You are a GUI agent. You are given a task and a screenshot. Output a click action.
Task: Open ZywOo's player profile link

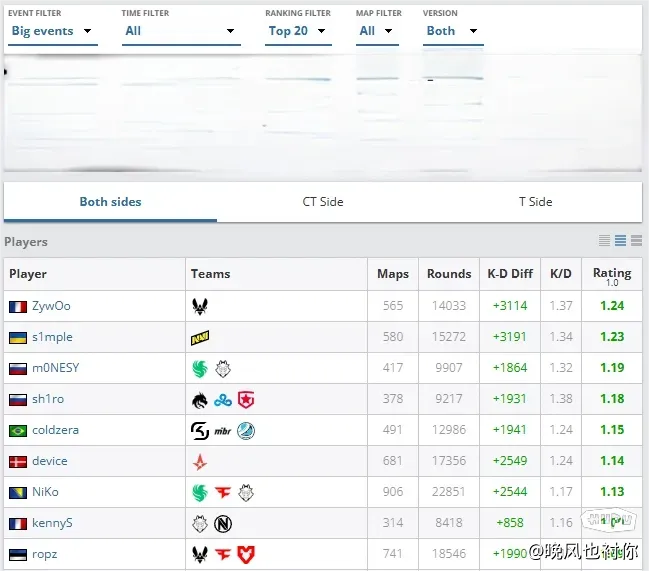[x=51, y=306]
